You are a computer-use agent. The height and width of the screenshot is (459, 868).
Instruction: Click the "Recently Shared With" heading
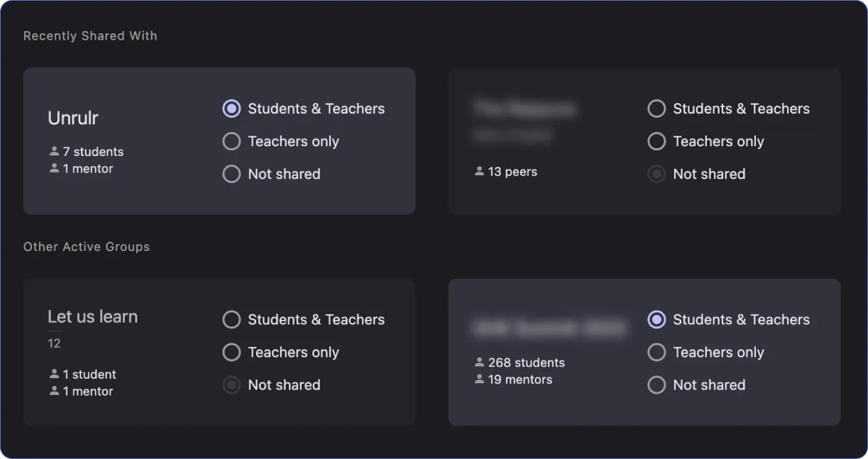click(x=89, y=35)
